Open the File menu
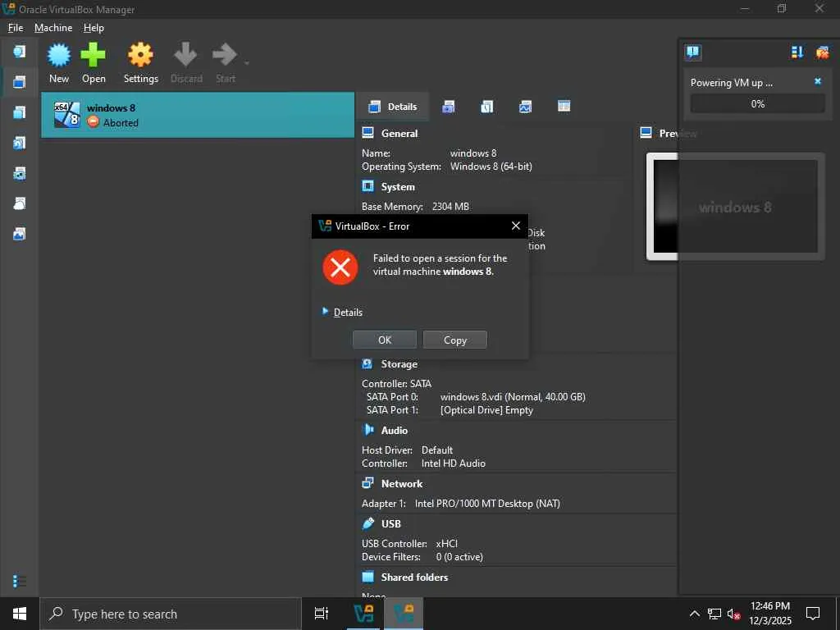The image size is (840, 630). 16,28
